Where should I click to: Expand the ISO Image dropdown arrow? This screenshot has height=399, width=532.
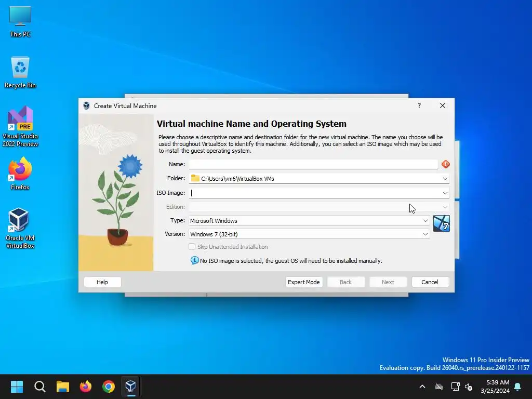tap(445, 193)
